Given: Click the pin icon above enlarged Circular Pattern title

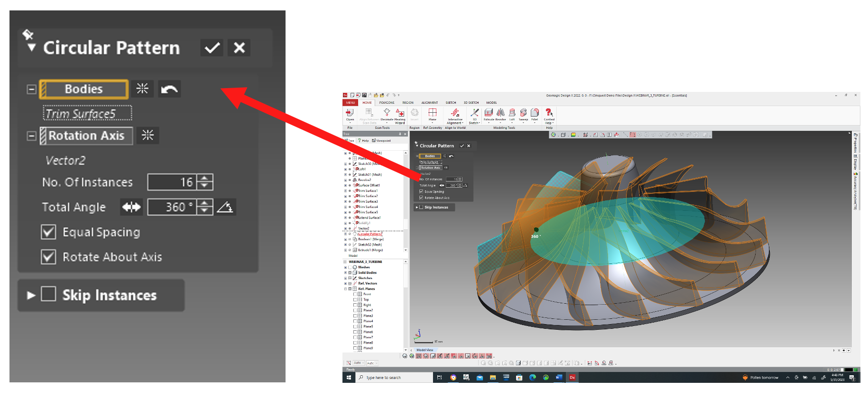Looking at the screenshot, I should tap(28, 34).
